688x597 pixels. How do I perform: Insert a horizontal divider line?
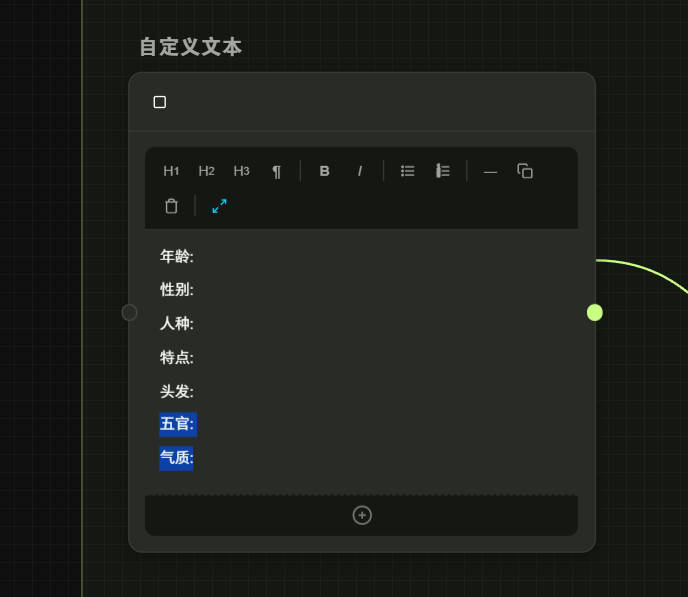pos(490,171)
